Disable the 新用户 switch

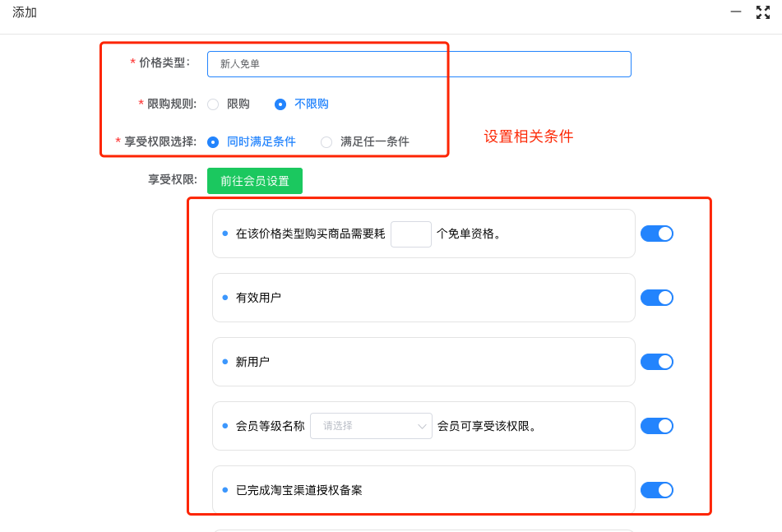(657, 362)
